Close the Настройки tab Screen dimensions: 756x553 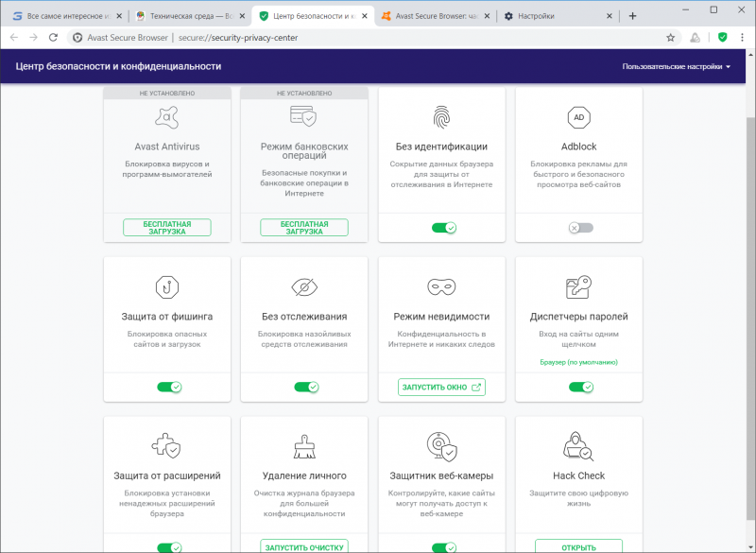pos(609,16)
